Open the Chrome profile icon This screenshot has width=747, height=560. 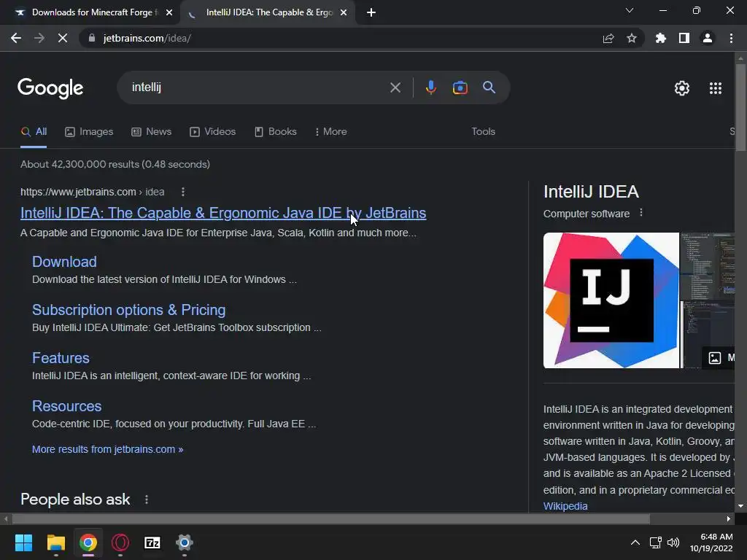(x=708, y=38)
